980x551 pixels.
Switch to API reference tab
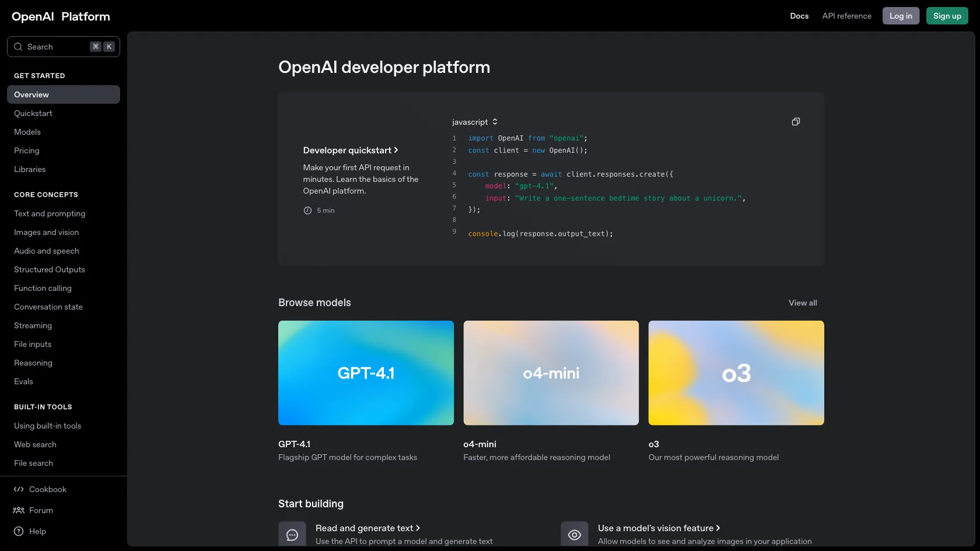pyautogui.click(x=846, y=16)
